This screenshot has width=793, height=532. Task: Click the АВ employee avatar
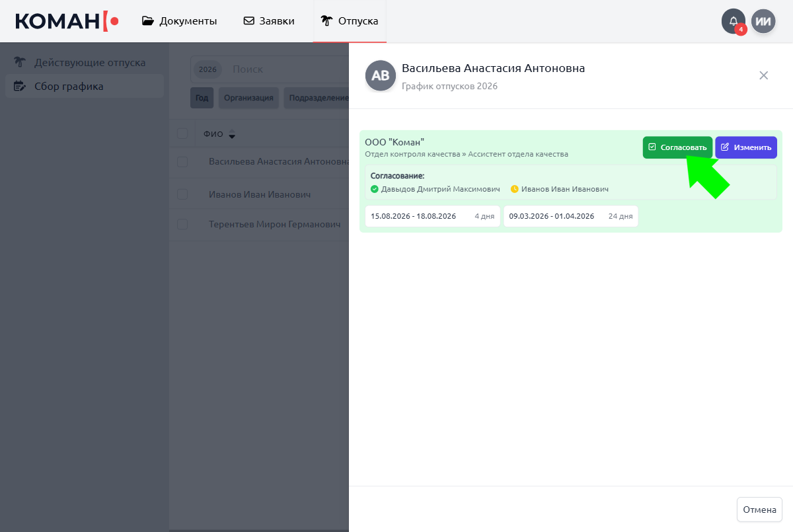pos(381,76)
